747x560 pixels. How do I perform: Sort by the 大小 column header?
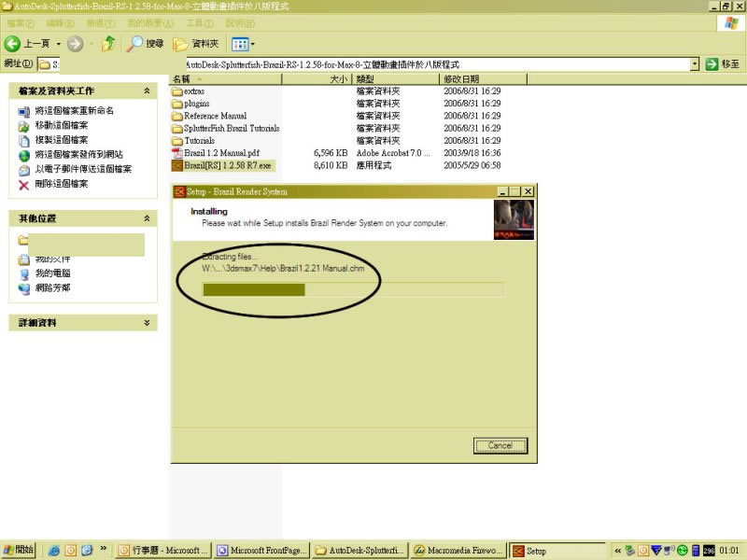pos(317,79)
